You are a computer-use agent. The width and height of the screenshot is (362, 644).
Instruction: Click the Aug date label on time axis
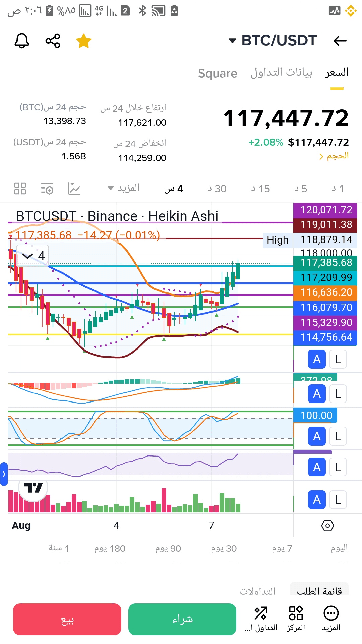[x=21, y=525]
